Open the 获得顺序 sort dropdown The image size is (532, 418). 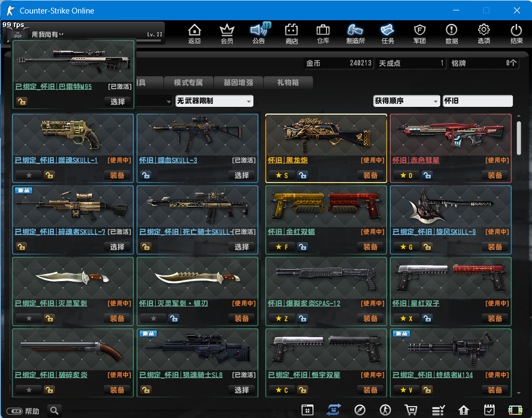coord(406,101)
